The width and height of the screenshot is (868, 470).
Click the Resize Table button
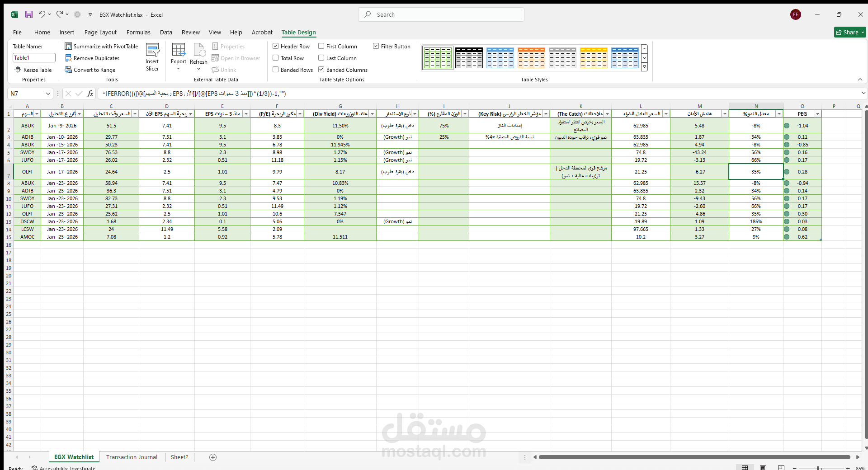click(x=34, y=70)
